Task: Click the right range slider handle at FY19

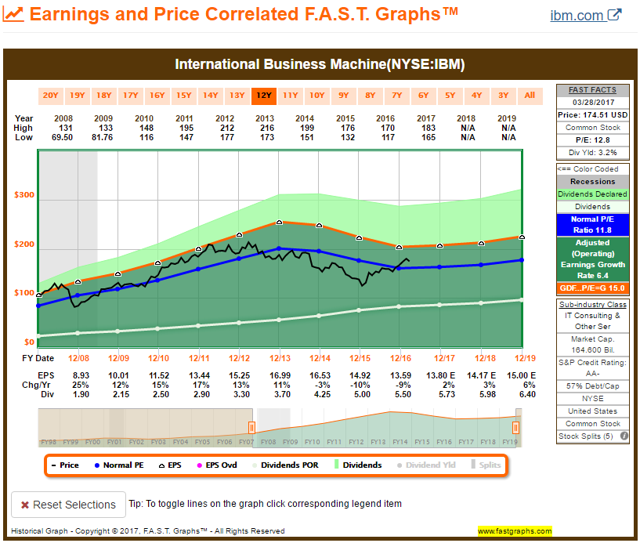Action: 516,427
